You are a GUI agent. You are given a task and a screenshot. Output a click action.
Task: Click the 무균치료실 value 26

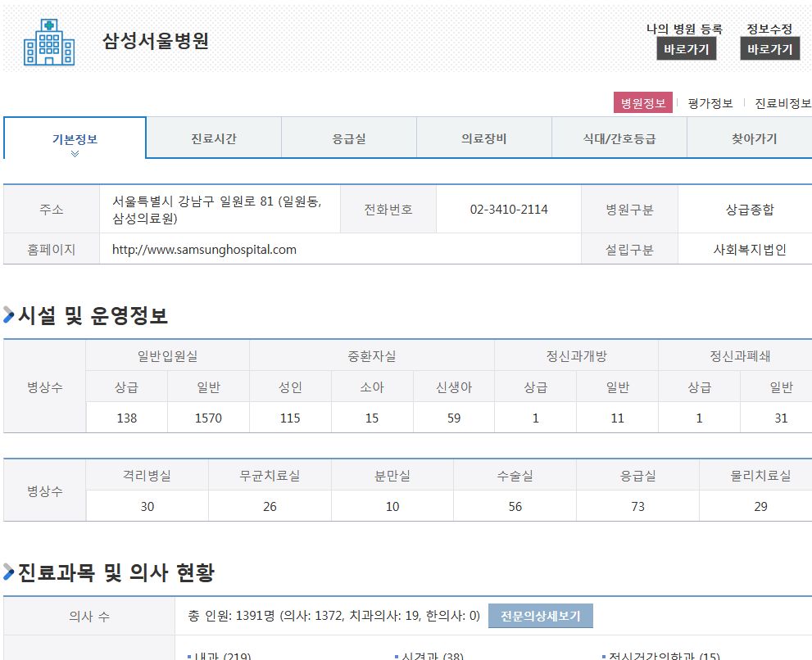click(270, 506)
